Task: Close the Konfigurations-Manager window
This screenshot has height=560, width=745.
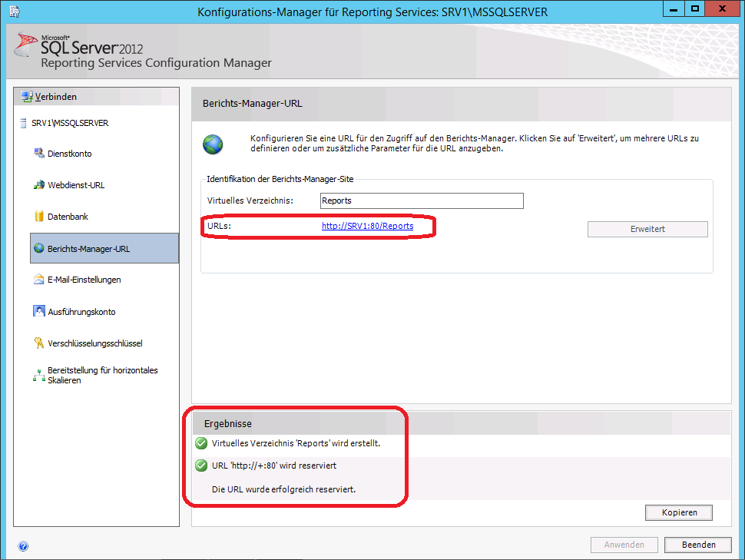Action: (x=722, y=9)
